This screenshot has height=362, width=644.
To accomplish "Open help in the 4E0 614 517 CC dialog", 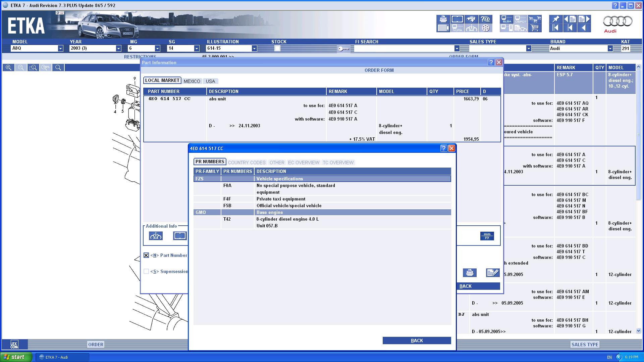I will 444,148.
